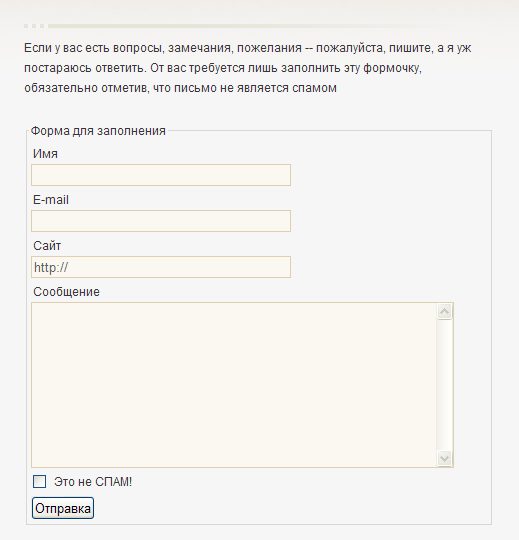Click the 'Сайт' field label
This screenshot has height=540, width=519.
click(47, 246)
